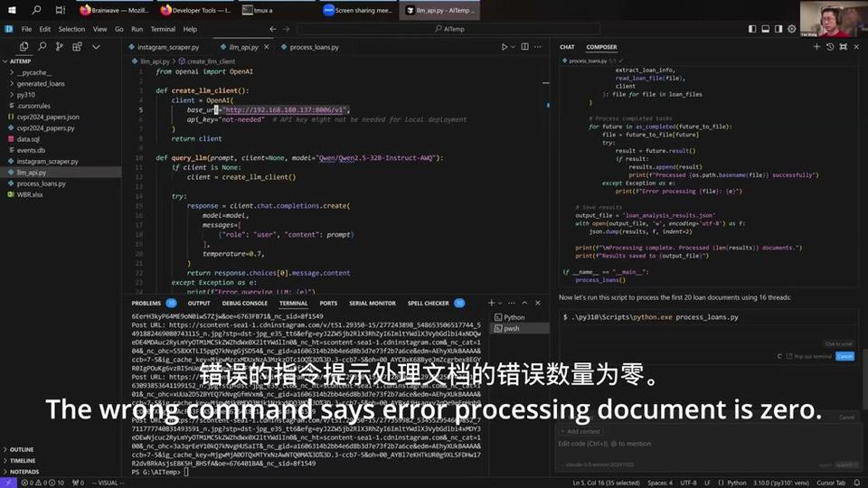Click the AITemp command center search box
Image resolution: width=868 pixels, height=488 pixels.
point(448,29)
